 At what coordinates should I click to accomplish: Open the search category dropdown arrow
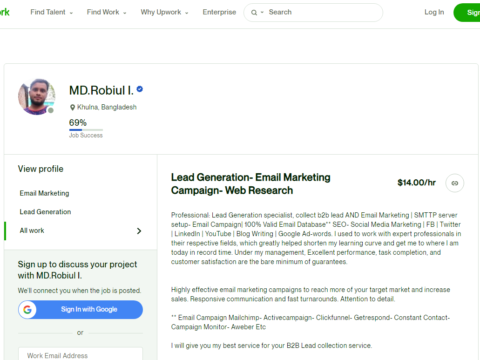click(262, 12)
